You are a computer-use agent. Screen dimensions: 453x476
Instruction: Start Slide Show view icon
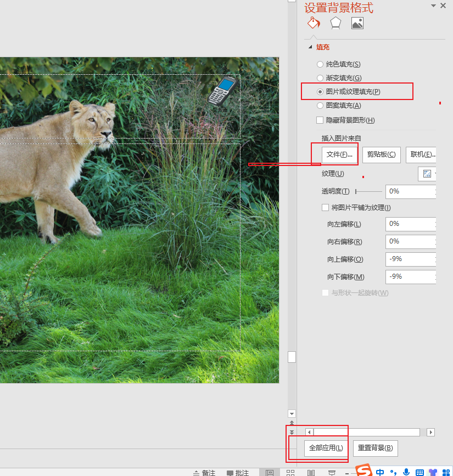point(332,473)
